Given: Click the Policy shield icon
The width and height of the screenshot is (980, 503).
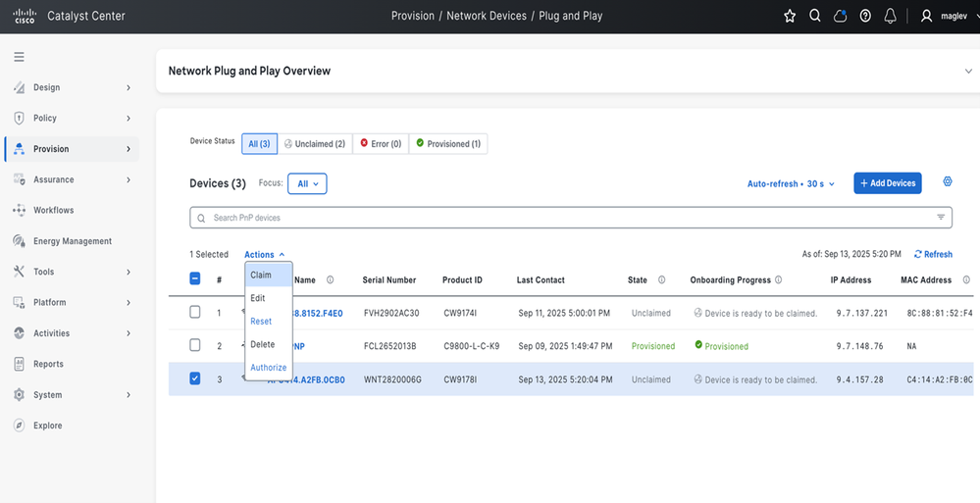Looking at the screenshot, I should [x=19, y=118].
